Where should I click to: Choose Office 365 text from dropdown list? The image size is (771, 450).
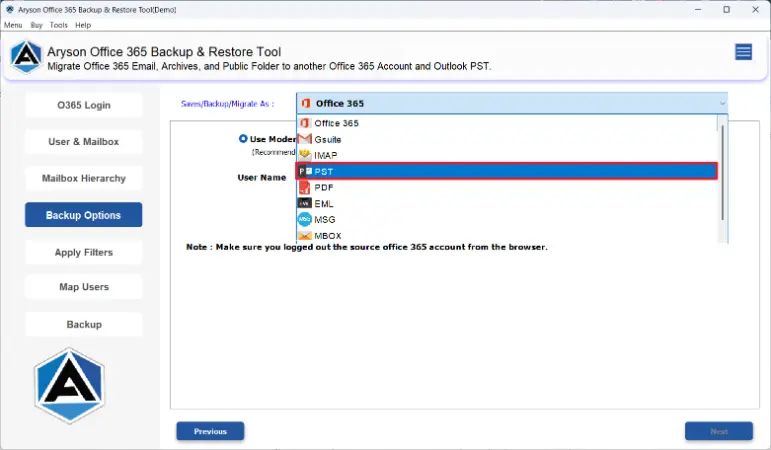[336, 123]
